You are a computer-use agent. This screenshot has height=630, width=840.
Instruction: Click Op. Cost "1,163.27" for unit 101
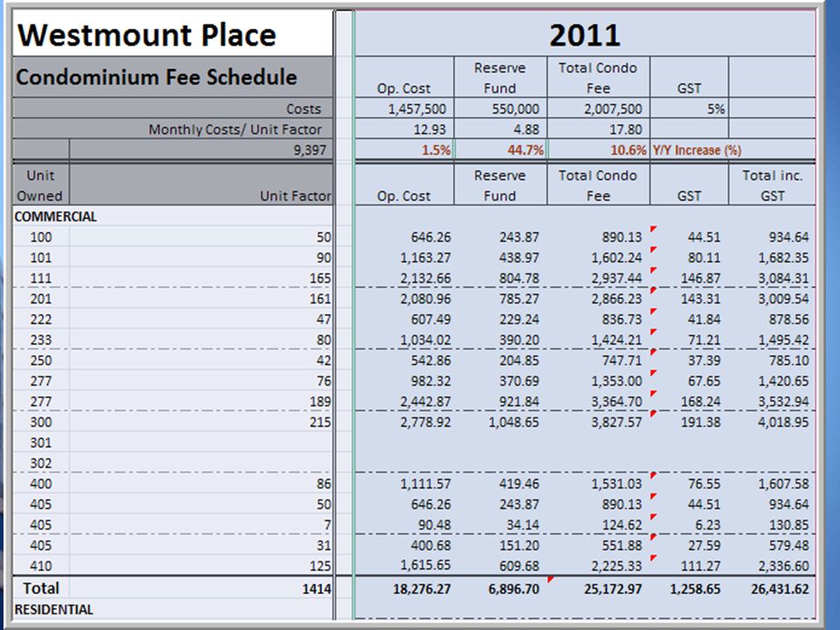[425, 257]
